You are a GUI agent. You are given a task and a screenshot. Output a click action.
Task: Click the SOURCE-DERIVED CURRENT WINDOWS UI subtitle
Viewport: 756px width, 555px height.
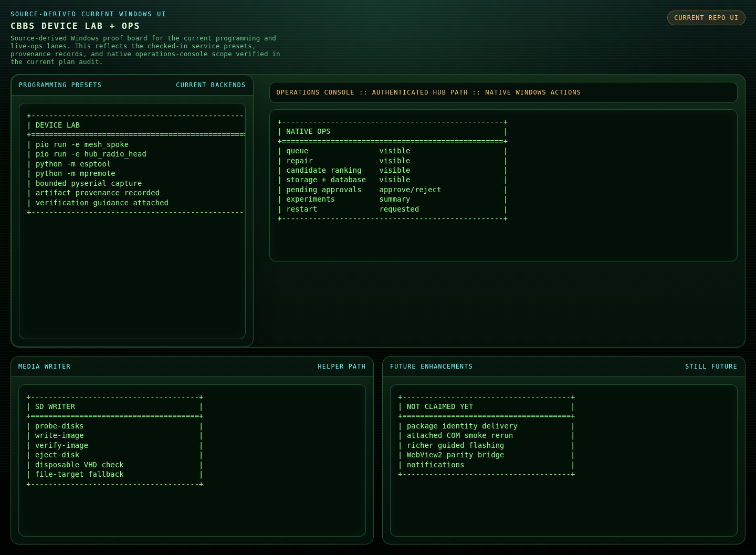point(88,14)
